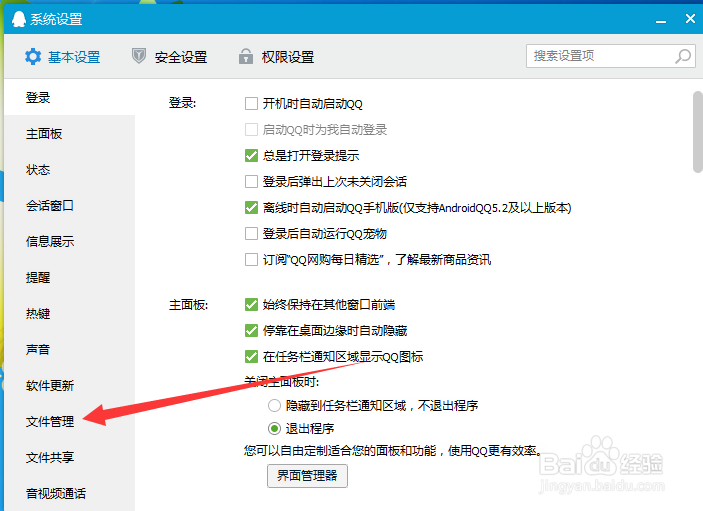Image resolution: width=703 pixels, height=511 pixels.
Task: Select 提醒 in the sidebar
Action: (x=69, y=277)
